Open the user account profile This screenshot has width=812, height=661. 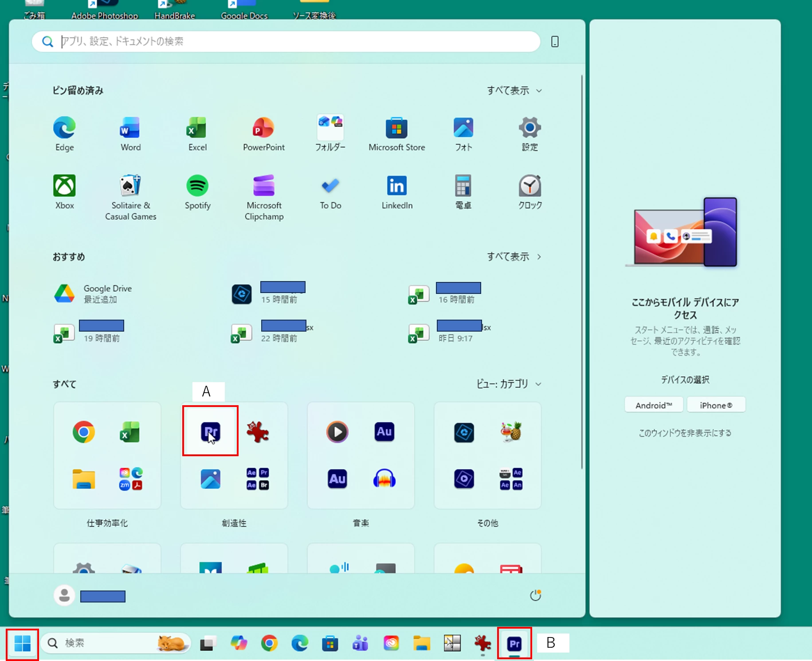(90, 596)
